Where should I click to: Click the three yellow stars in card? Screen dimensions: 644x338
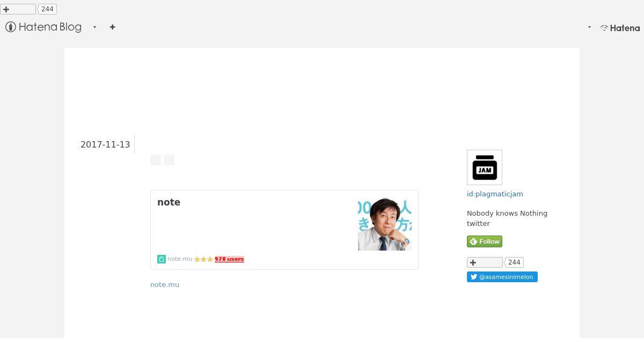click(x=203, y=259)
